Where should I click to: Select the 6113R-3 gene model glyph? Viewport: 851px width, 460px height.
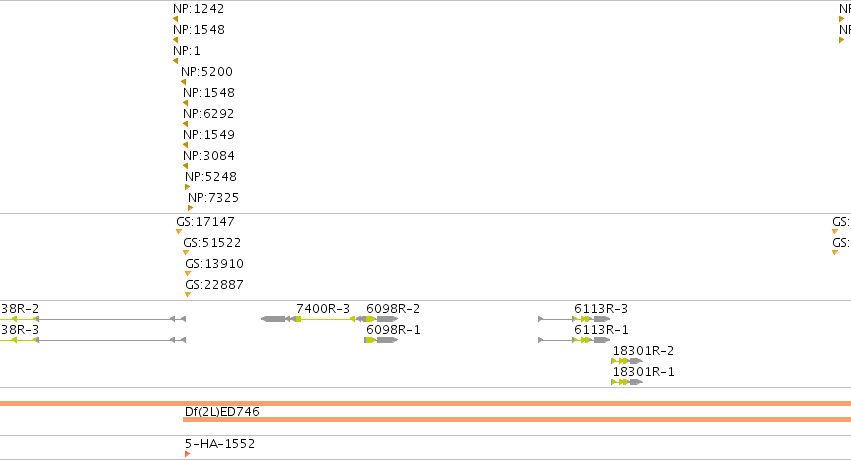click(x=574, y=320)
